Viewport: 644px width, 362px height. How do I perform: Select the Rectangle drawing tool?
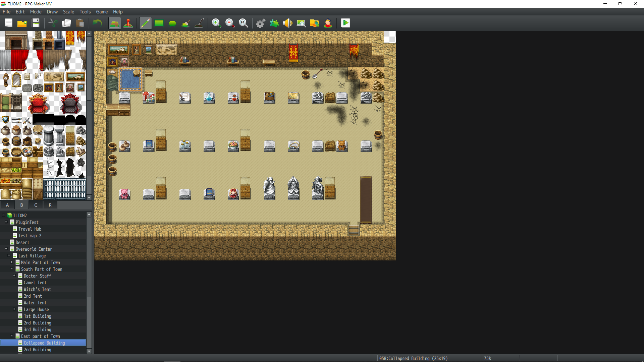(159, 23)
